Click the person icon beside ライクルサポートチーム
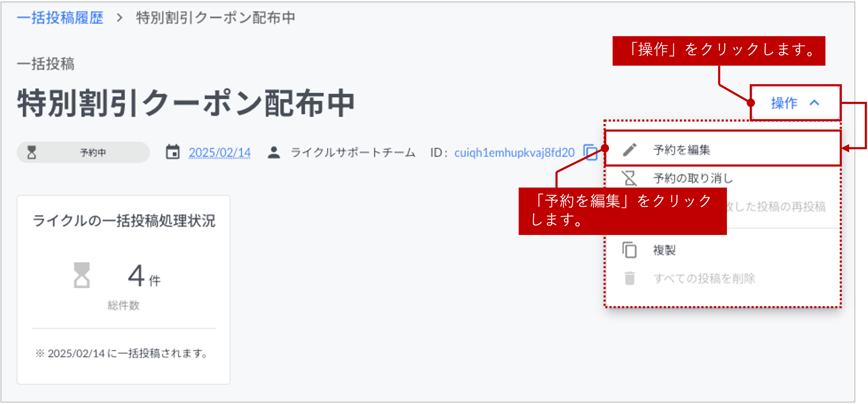868x404 pixels. [x=274, y=152]
